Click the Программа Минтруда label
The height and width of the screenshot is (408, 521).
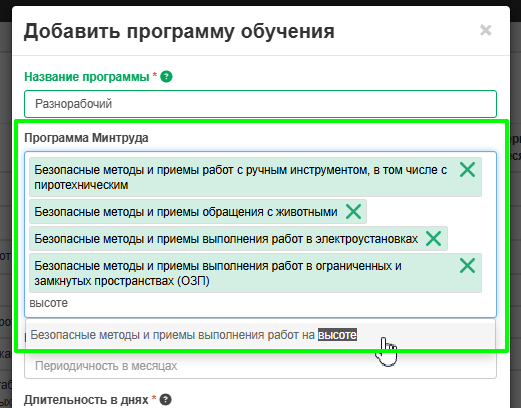(x=86, y=138)
